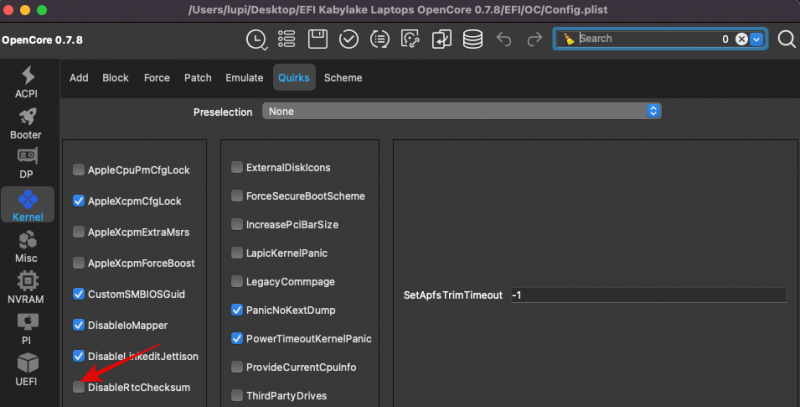
Task: Enable the DisableRtcChecksum checkbox
Action: [x=79, y=387]
